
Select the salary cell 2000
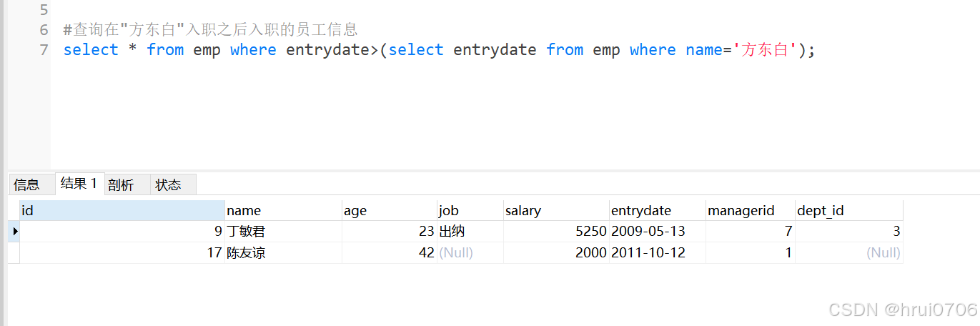[x=556, y=252]
